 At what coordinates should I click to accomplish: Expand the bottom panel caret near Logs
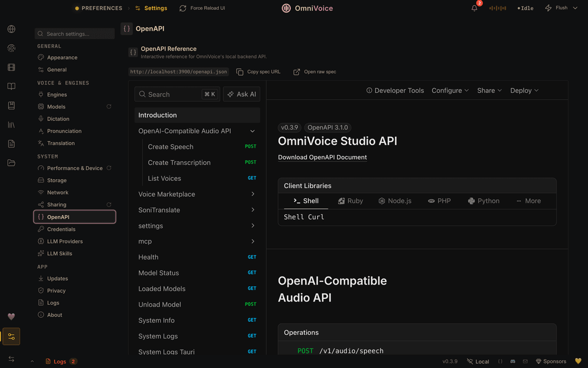tap(32, 361)
